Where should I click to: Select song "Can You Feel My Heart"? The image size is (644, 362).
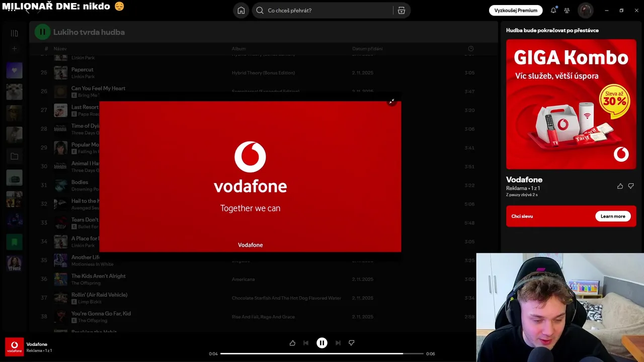98,88
